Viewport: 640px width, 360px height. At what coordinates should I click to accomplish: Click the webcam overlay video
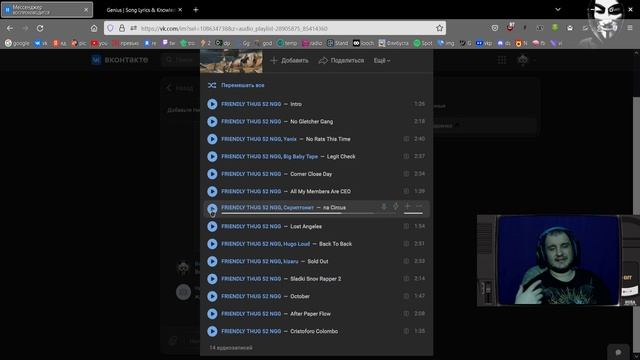[x=558, y=260]
